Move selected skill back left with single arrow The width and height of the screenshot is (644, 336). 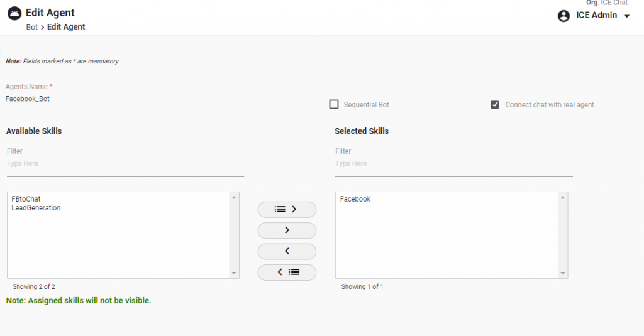point(287,251)
